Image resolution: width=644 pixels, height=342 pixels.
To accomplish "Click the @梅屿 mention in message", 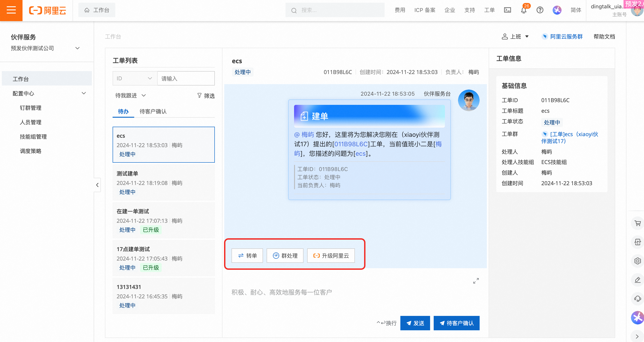I will 304,135.
